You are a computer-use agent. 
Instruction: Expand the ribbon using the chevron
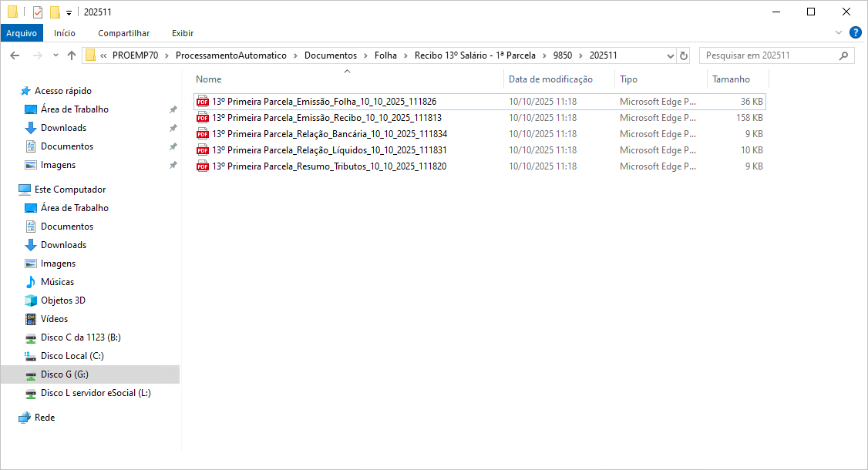tap(839, 32)
